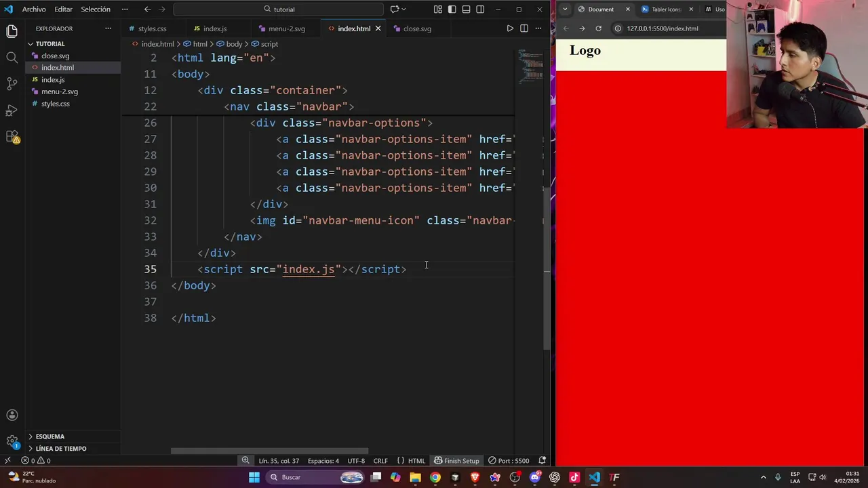
Task: Click the zoom magnifier in status bar
Action: pyautogui.click(x=245, y=461)
